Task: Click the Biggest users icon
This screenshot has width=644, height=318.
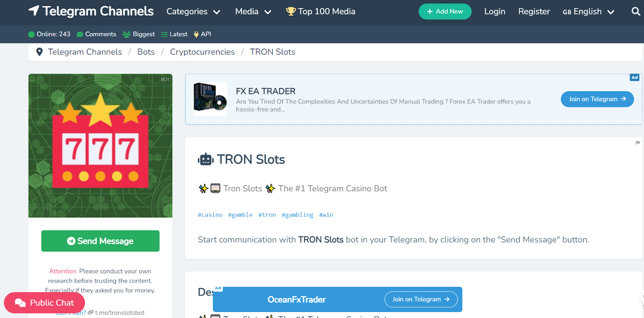Action: pyautogui.click(x=126, y=35)
